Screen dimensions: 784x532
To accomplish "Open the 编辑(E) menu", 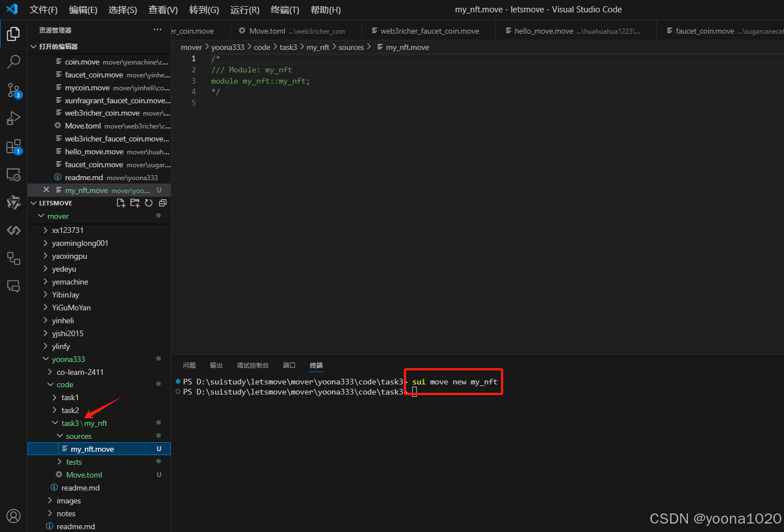I will click(83, 10).
